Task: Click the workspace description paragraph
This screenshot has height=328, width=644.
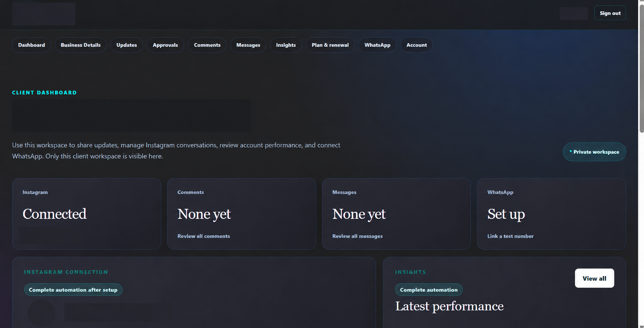Action: [x=176, y=151]
